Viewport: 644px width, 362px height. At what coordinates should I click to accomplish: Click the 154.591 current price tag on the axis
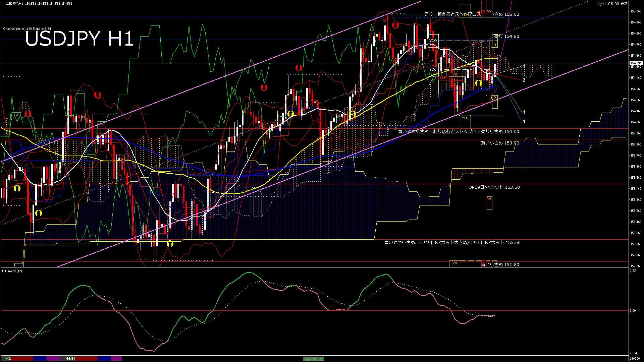[636, 63]
